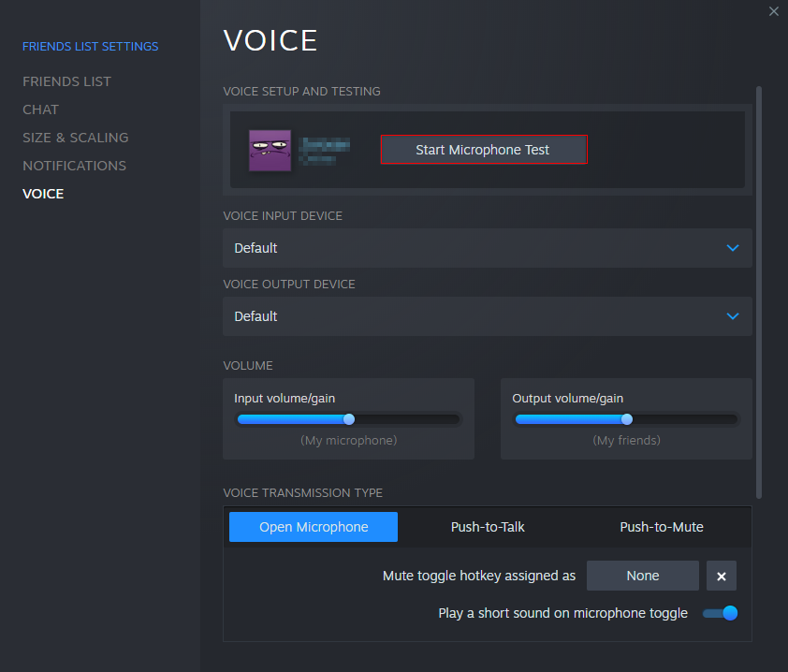Switch to Open Microphone mode
The width and height of the screenshot is (788, 672).
[313, 527]
